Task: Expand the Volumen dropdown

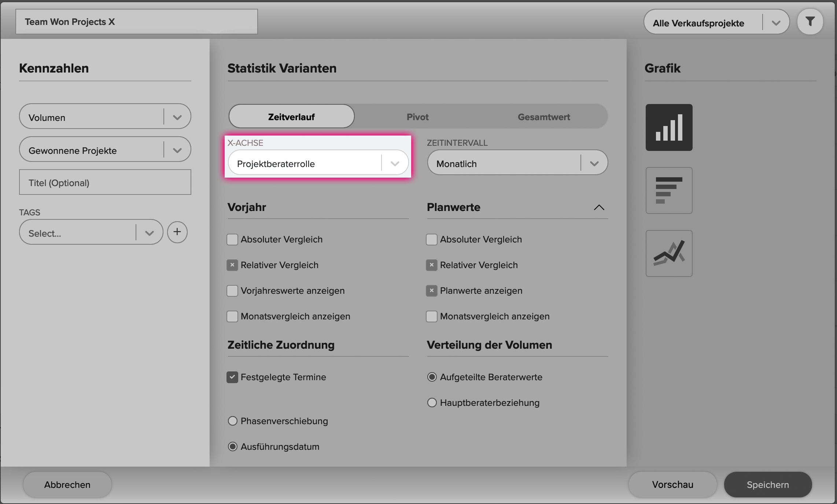Action: click(x=105, y=116)
